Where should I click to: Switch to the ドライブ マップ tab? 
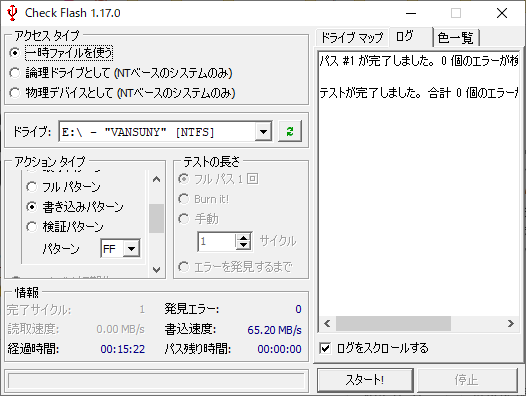coord(352,38)
